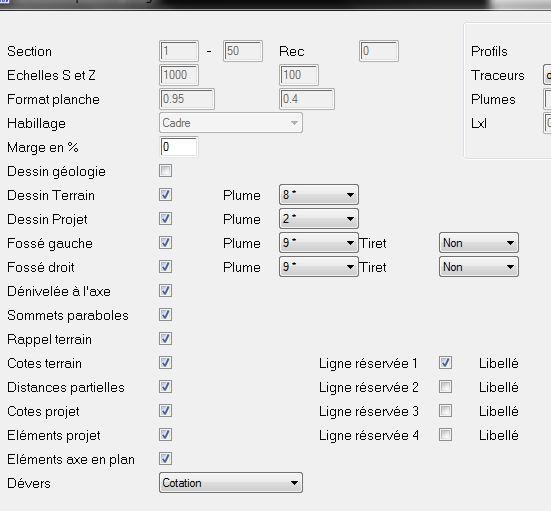The height and width of the screenshot is (511, 551).
Task: Toggle Eléments axe en plan checkbox
Action: coord(165,459)
